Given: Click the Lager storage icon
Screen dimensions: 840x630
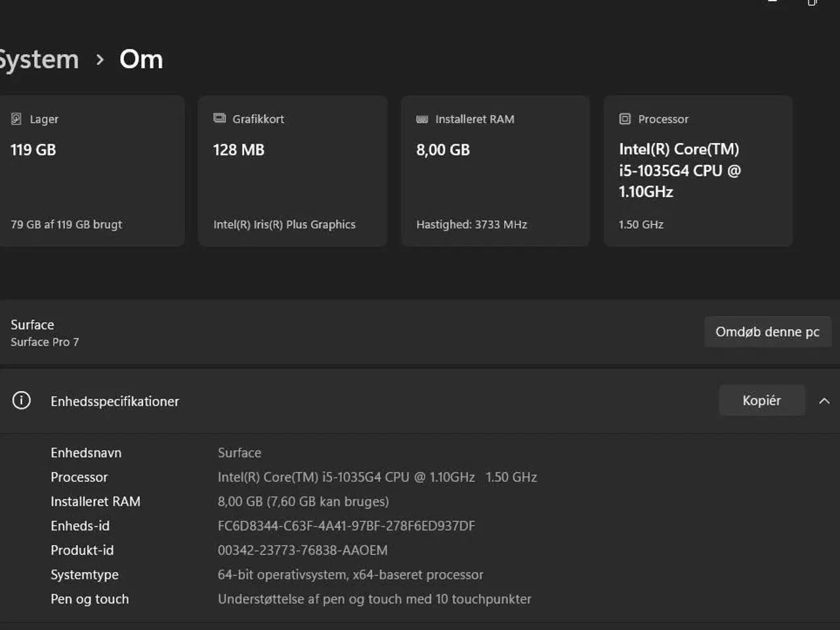Looking at the screenshot, I should 16,119.
